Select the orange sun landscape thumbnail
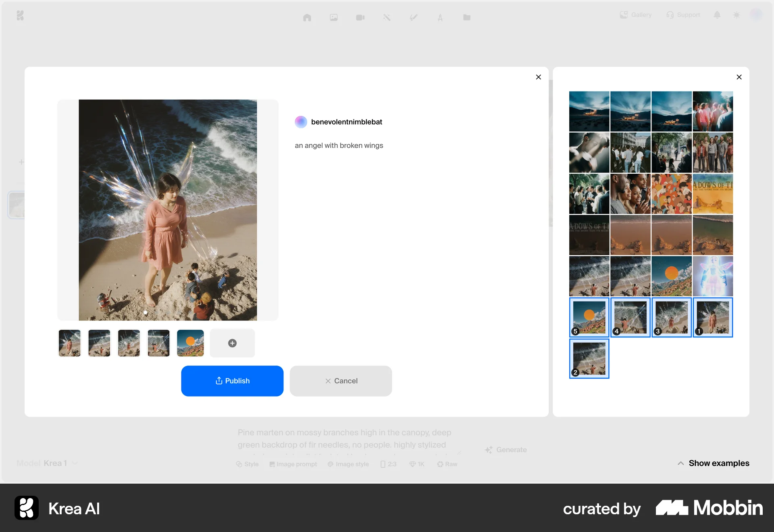774x532 pixels. coord(190,343)
